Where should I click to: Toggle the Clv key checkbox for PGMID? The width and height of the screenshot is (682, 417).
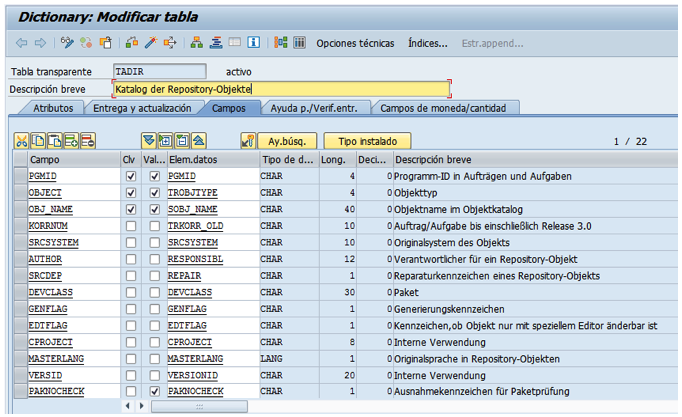click(130, 176)
